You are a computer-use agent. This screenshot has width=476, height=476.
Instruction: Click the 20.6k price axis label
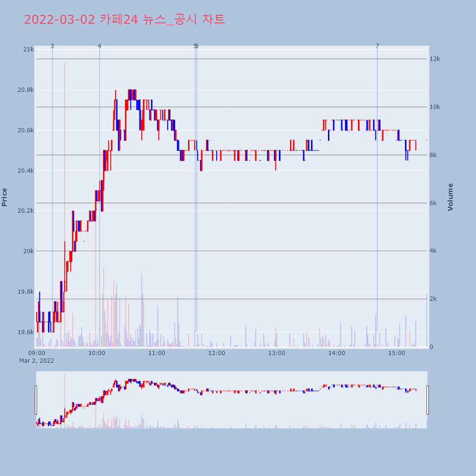(x=26, y=130)
